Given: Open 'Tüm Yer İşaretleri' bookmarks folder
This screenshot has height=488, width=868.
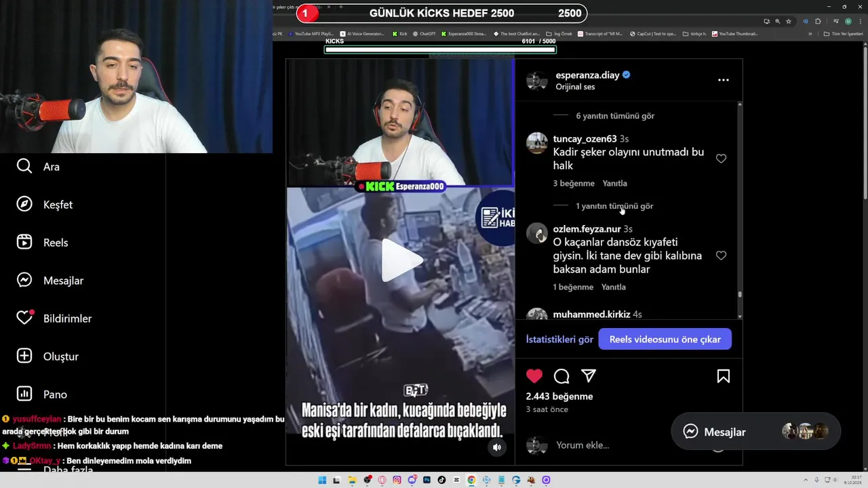Looking at the screenshot, I should [x=842, y=34].
